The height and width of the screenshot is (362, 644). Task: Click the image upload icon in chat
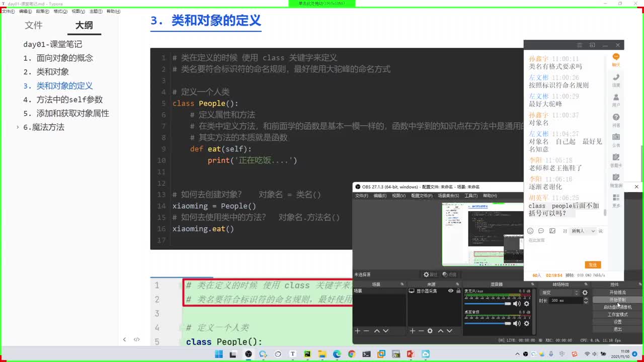[x=552, y=231]
